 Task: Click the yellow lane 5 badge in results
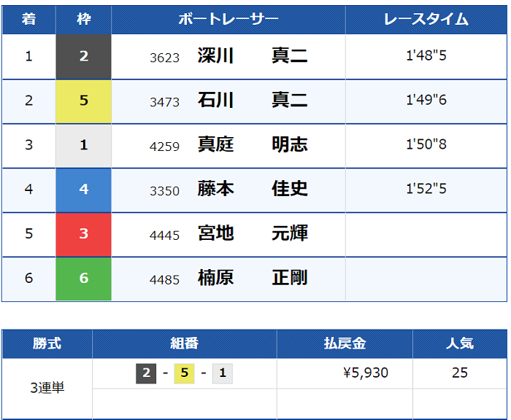pos(84,101)
